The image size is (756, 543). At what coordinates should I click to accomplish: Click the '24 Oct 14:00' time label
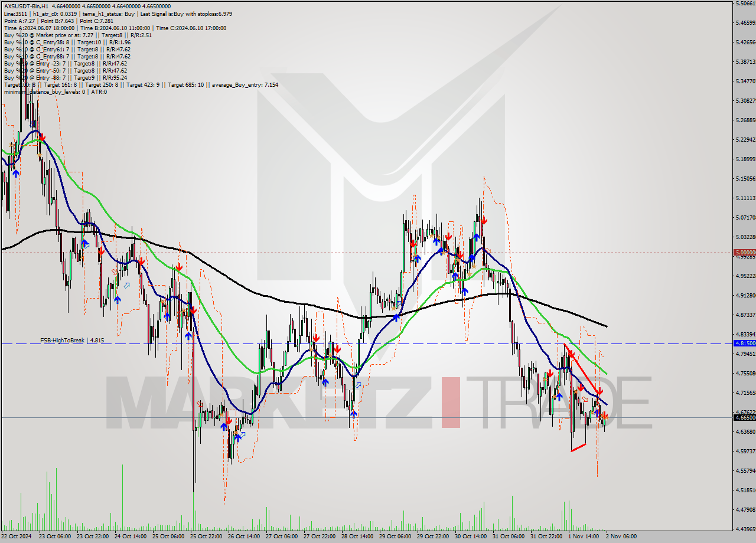[x=131, y=537]
